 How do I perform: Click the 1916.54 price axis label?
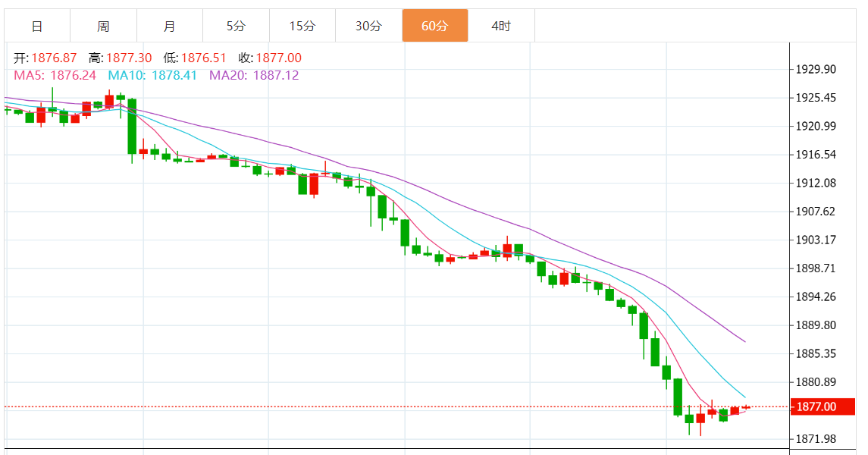tap(816, 155)
